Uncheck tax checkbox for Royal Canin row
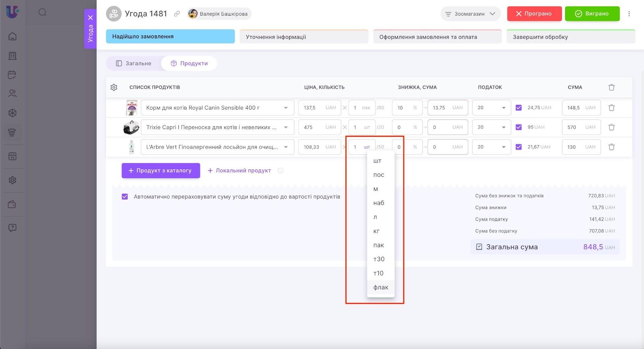The height and width of the screenshot is (349, 644). (x=518, y=108)
